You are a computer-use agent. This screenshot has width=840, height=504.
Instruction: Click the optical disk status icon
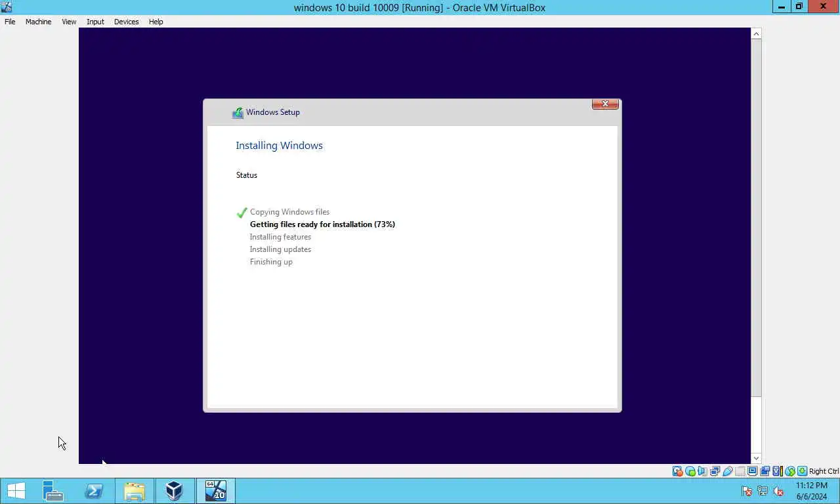690,471
